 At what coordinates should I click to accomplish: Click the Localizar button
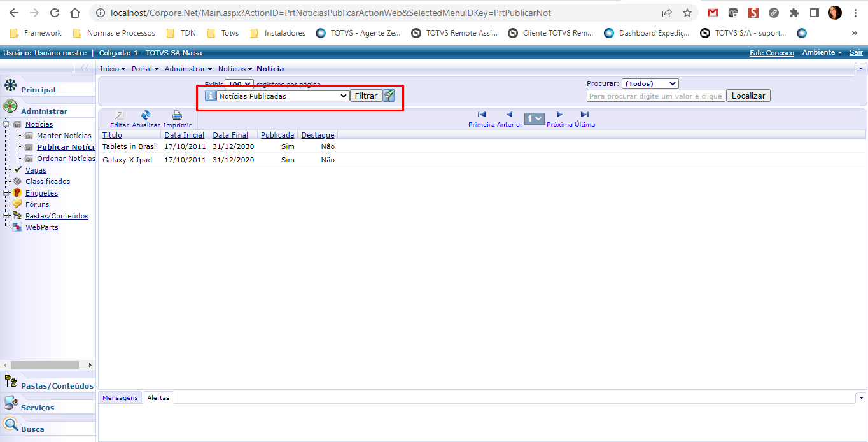coord(748,96)
